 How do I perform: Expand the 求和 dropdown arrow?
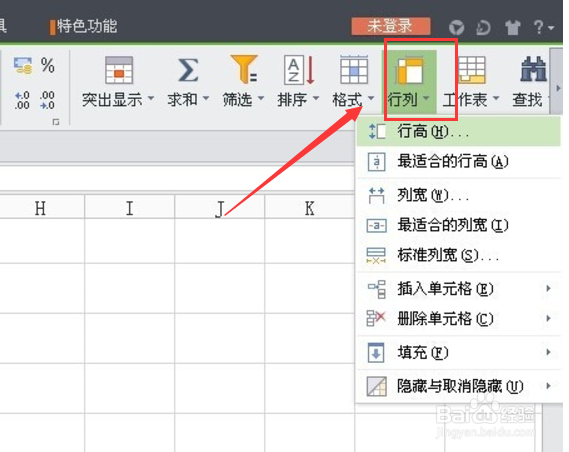[206, 98]
